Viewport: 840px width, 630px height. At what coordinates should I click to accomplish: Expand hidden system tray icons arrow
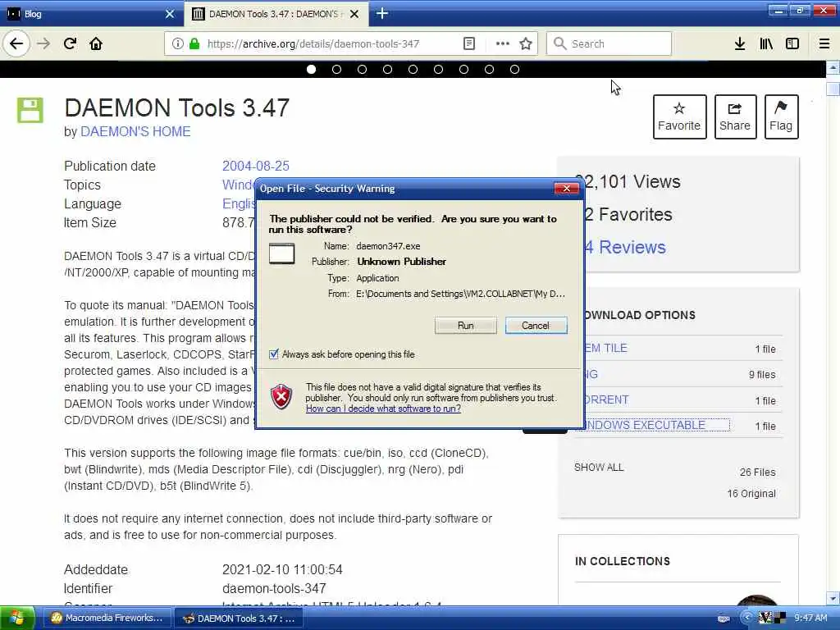tap(746, 618)
